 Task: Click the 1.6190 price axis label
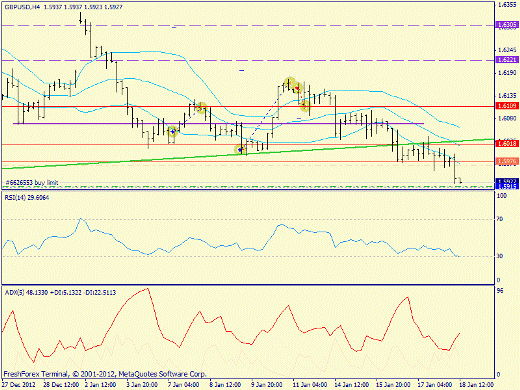point(507,73)
